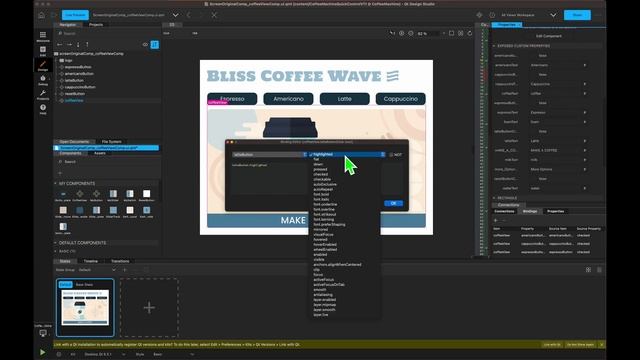The image size is (640, 360).
Task: Toggle the highlighted navigator filter button
Action: pyautogui.click(x=155, y=44)
